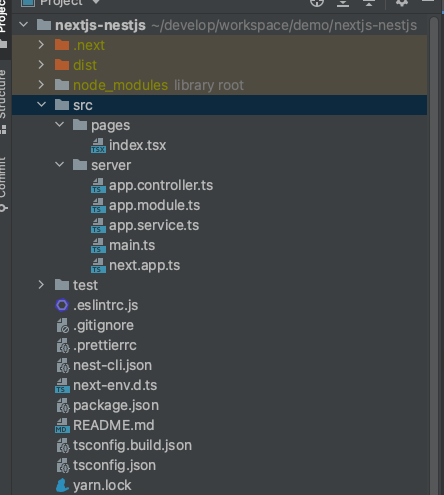Select the test folder name

point(85,285)
